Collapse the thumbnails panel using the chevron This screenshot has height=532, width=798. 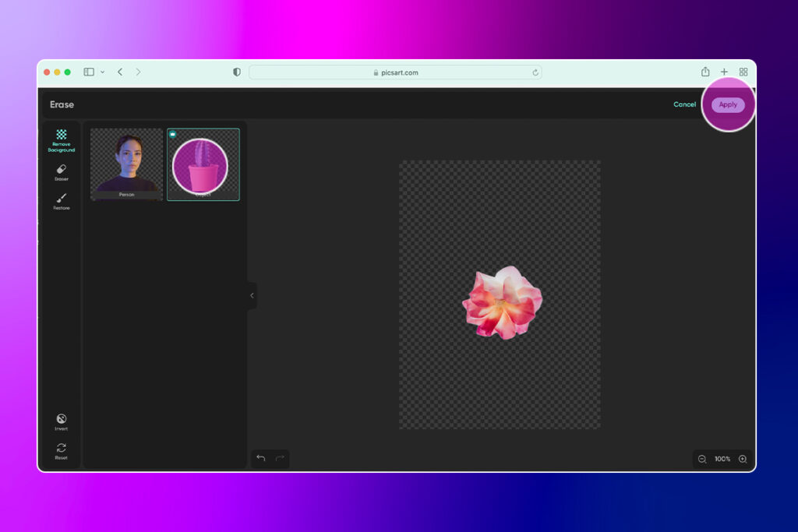click(x=252, y=295)
